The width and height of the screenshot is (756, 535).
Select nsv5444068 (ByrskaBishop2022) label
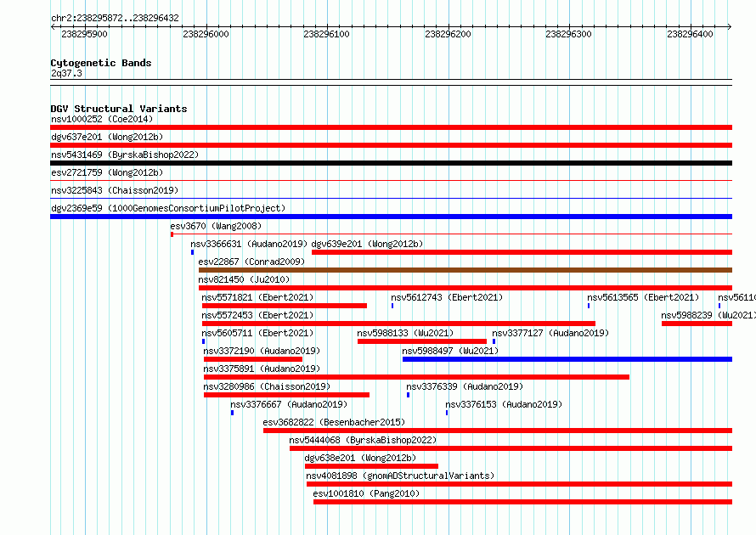point(363,440)
